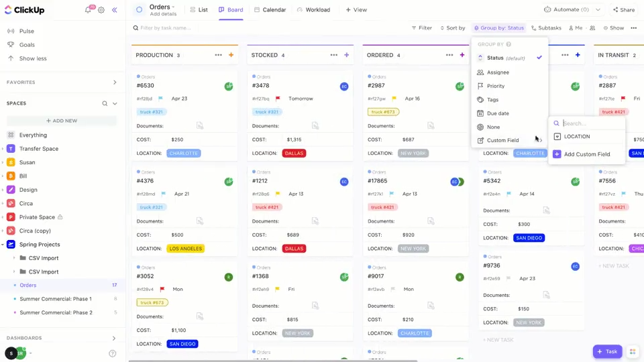Open board more options ellipsis top right
The image size is (644, 362).
(634, 28)
